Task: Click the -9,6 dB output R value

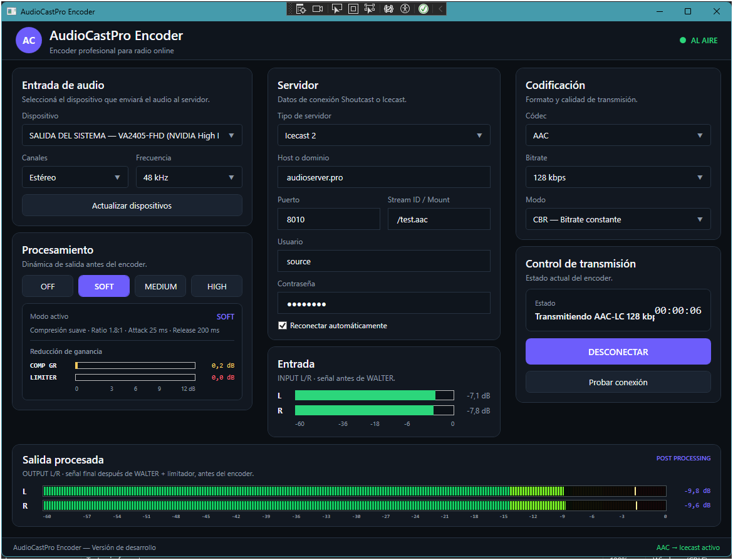Action: click(697, 506)
